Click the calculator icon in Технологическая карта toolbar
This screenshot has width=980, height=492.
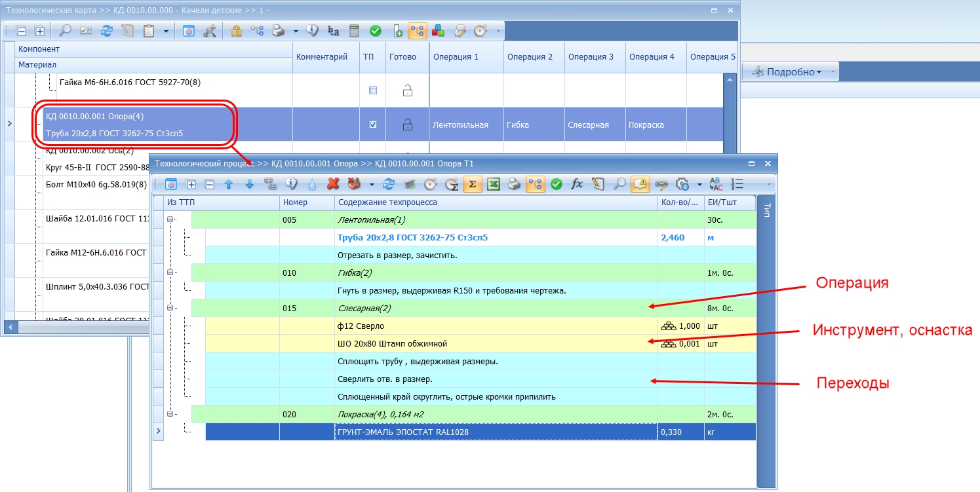354,31
